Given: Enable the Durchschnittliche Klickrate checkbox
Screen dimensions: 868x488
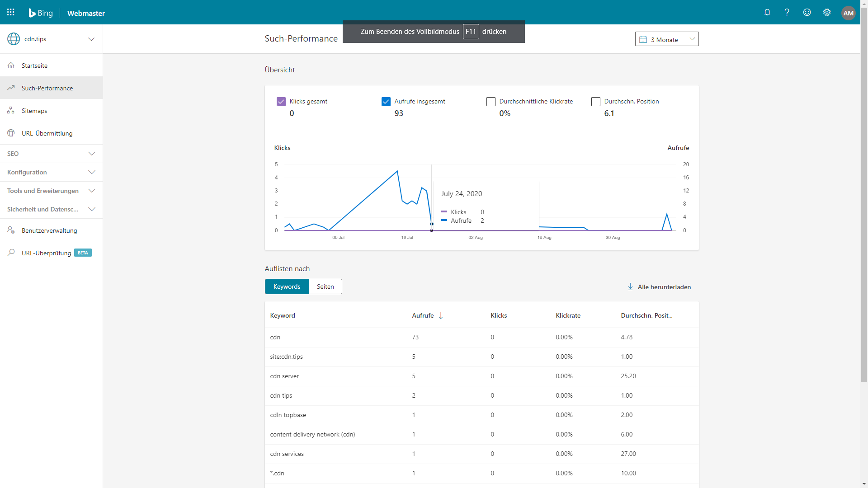Looking at the screenshot, I should pos(491,102).
